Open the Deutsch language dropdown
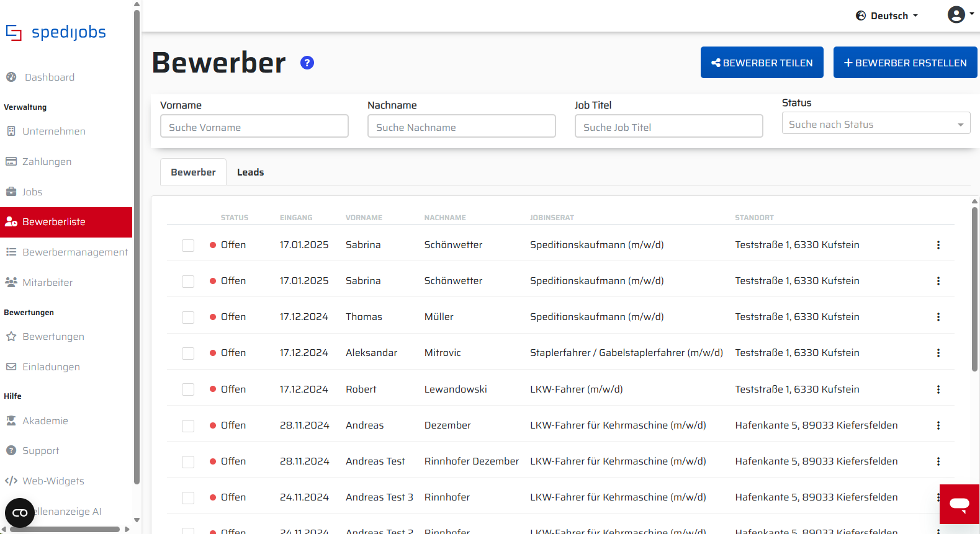 pyautogui.click(x=887, y=16)
